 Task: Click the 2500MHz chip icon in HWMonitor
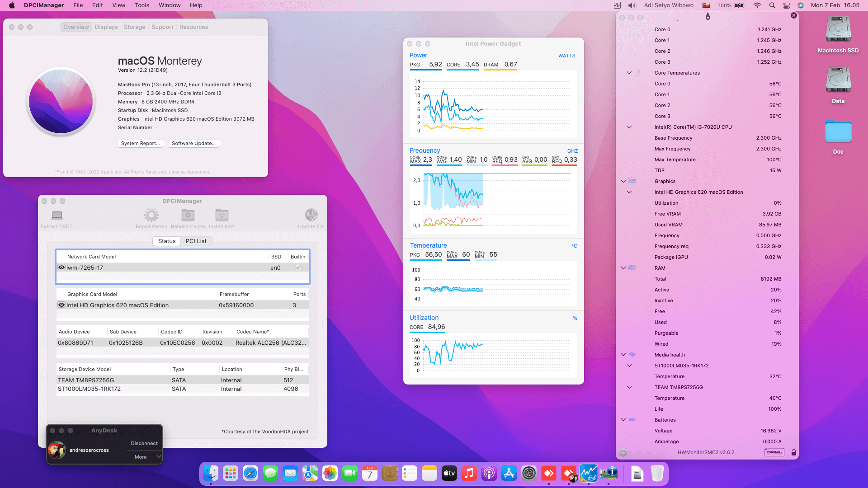click(x=774, y=452)
